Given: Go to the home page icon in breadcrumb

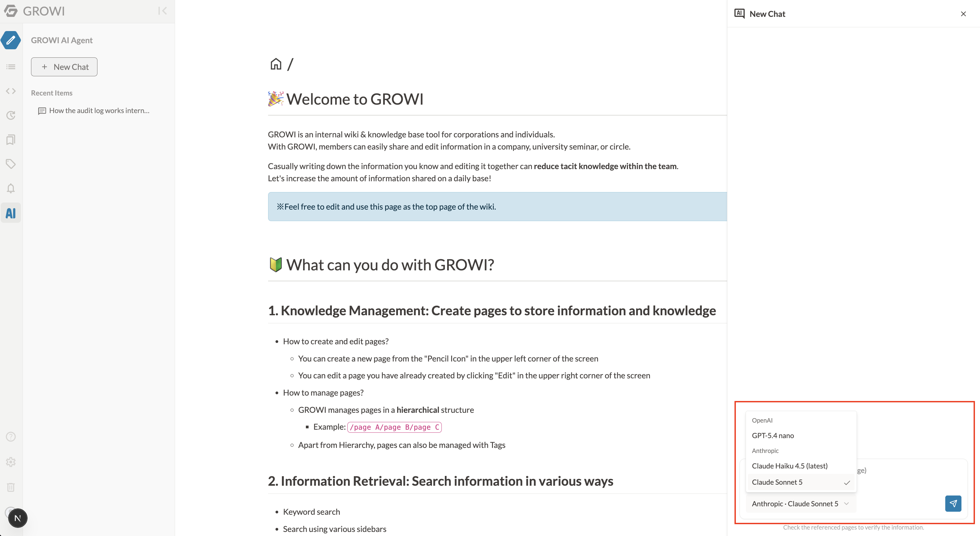Looking at the screenshot, I should pyautogui.click(x=276, y=64).
